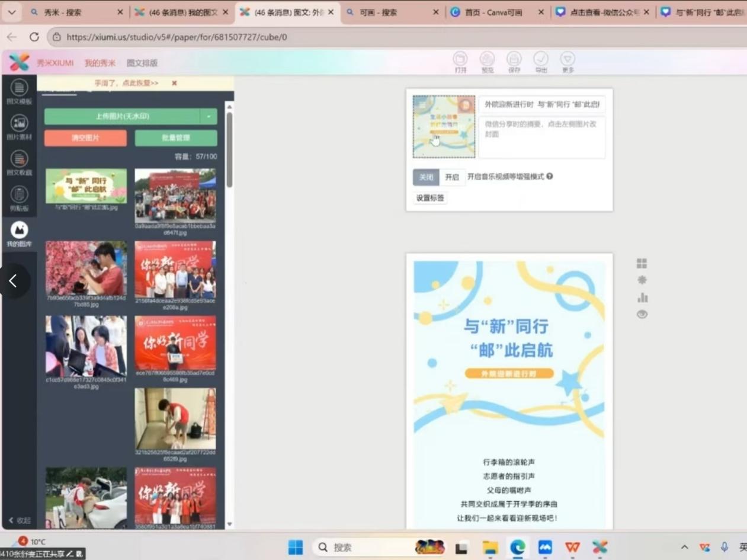
Task: Click the red 清空图片 button
Action: (x=85, y=138)
